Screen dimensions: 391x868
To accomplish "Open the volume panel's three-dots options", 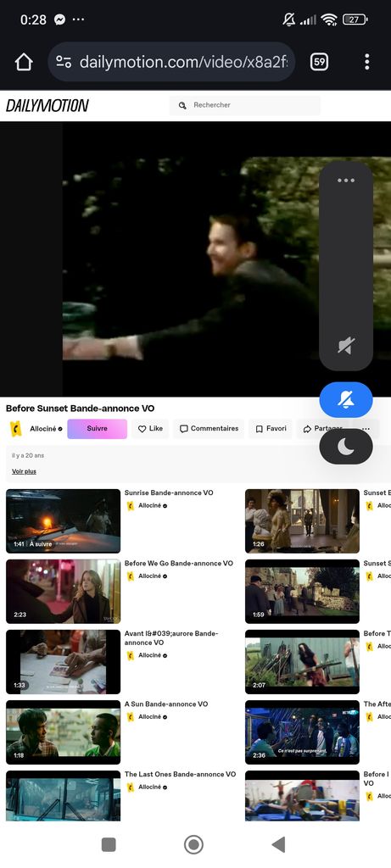I will pos(345,180).
